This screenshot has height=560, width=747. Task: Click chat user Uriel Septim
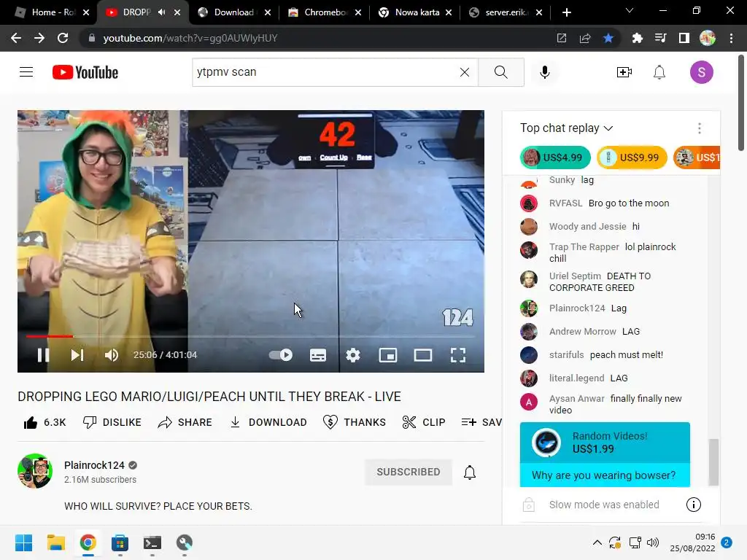coord(575,276)
